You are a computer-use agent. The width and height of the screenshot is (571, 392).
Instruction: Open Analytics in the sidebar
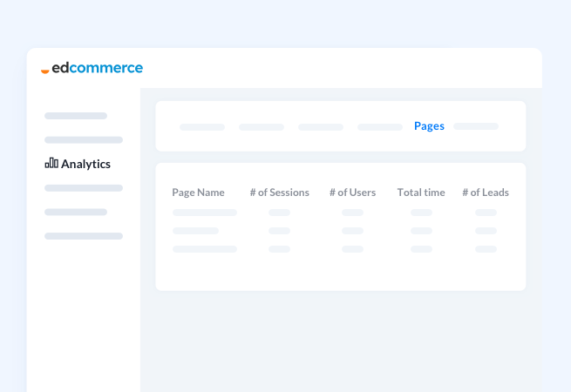(x=78, y=164)
